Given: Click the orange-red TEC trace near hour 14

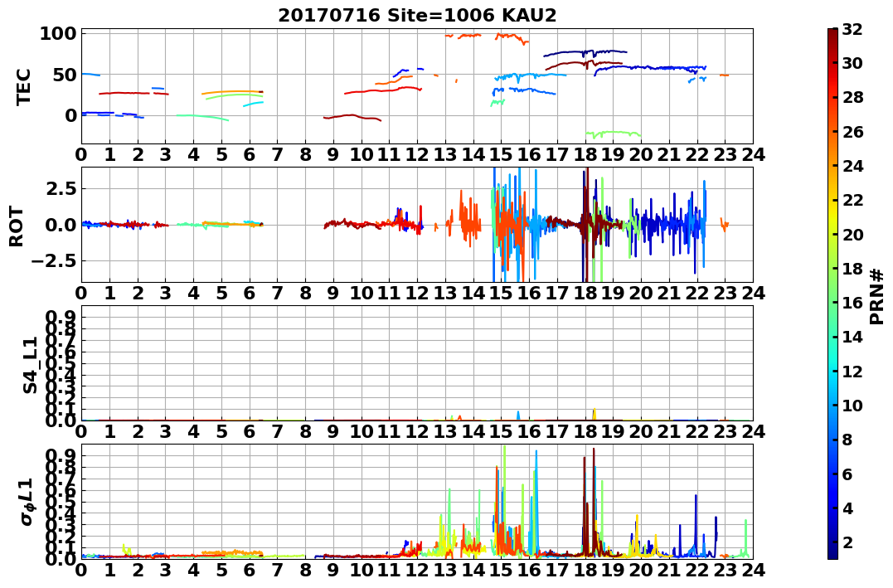Looking at the screenshot, I should (468, 36).
